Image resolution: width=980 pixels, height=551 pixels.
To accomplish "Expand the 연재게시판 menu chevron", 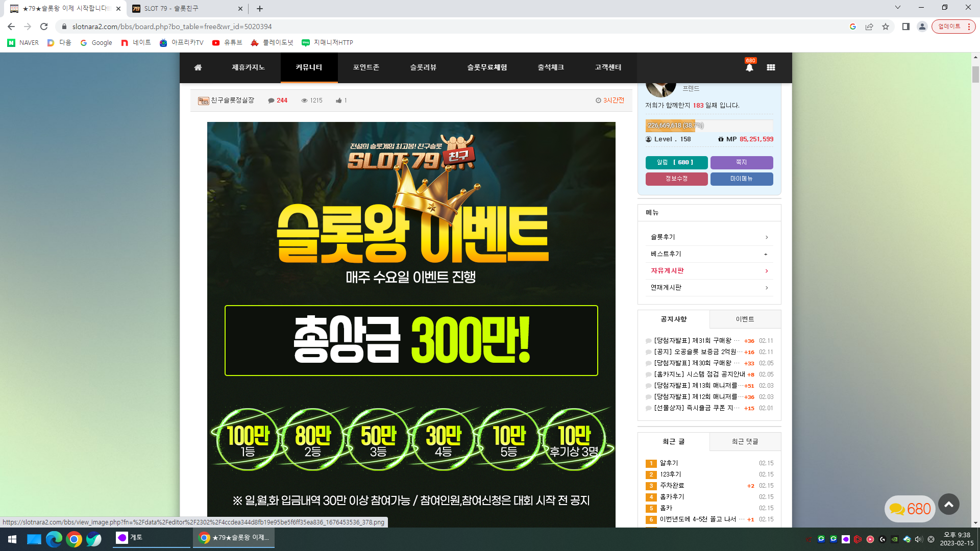I will pos(767,288).
